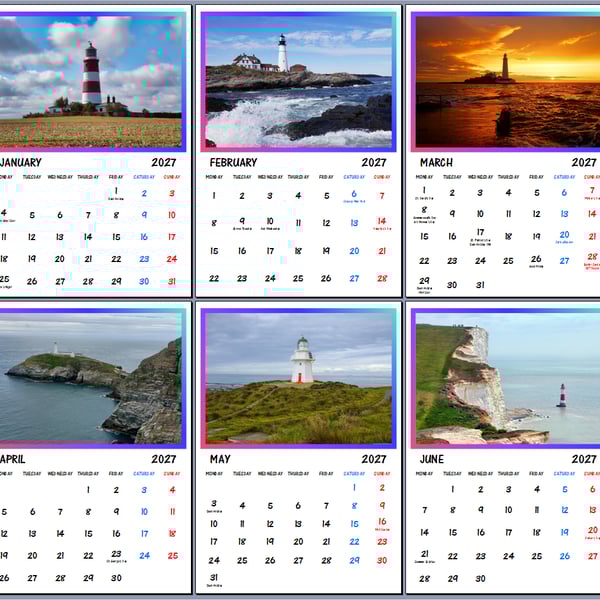Click the 2027 year label beside January

164,163
